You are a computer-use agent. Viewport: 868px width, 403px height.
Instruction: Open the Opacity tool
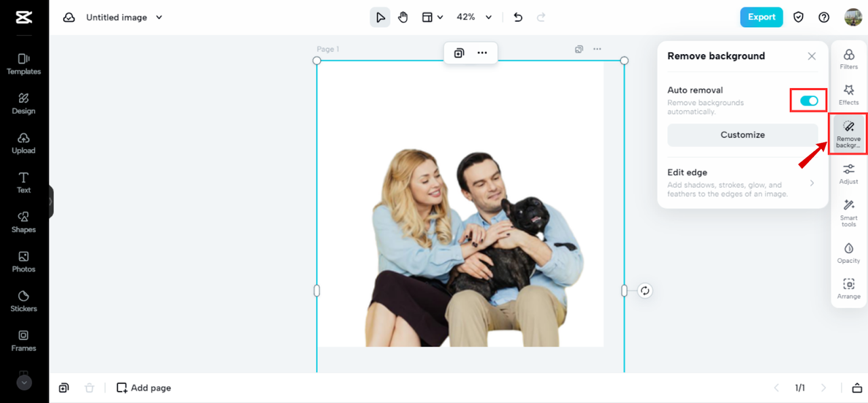(x=849, y=253)
